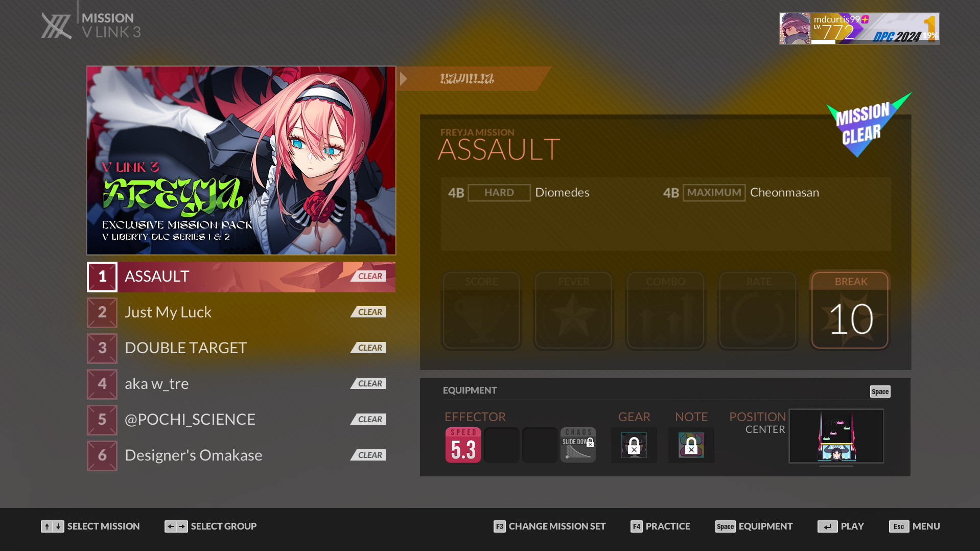Click the CLEAR tag on aka w_tre

coord(368,383)
